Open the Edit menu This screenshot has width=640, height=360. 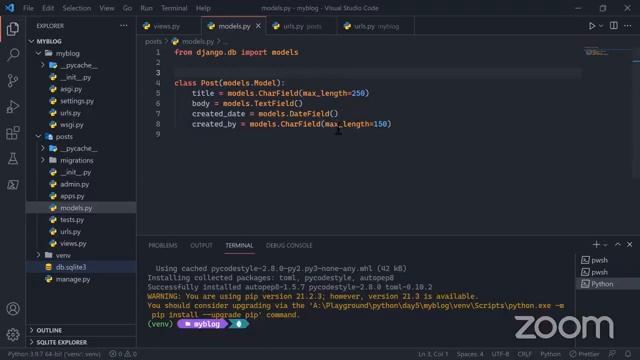48,8
